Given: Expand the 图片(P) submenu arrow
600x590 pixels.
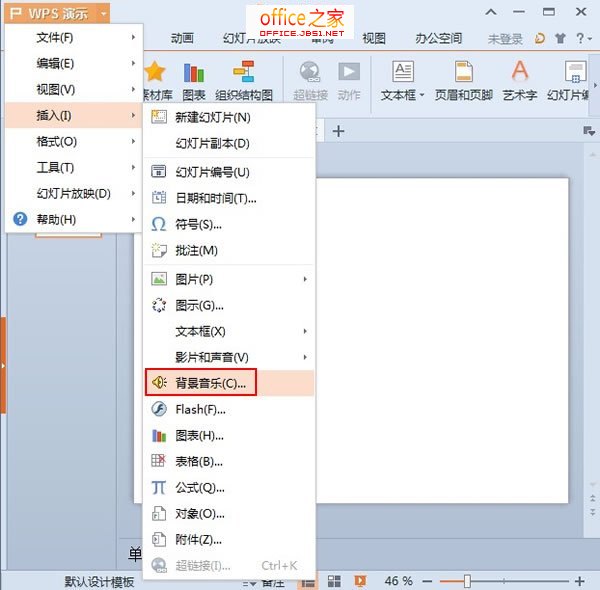Looking at the screenshot, I should (305, 279).
